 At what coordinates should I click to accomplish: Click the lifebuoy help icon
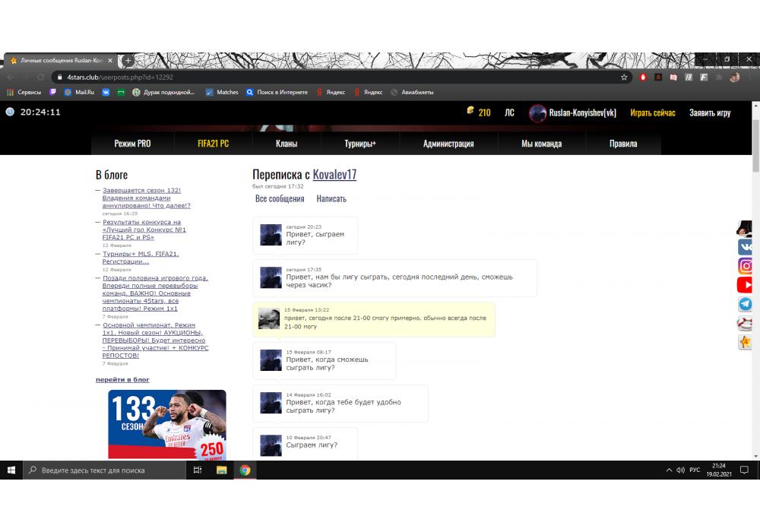point(746,324)
